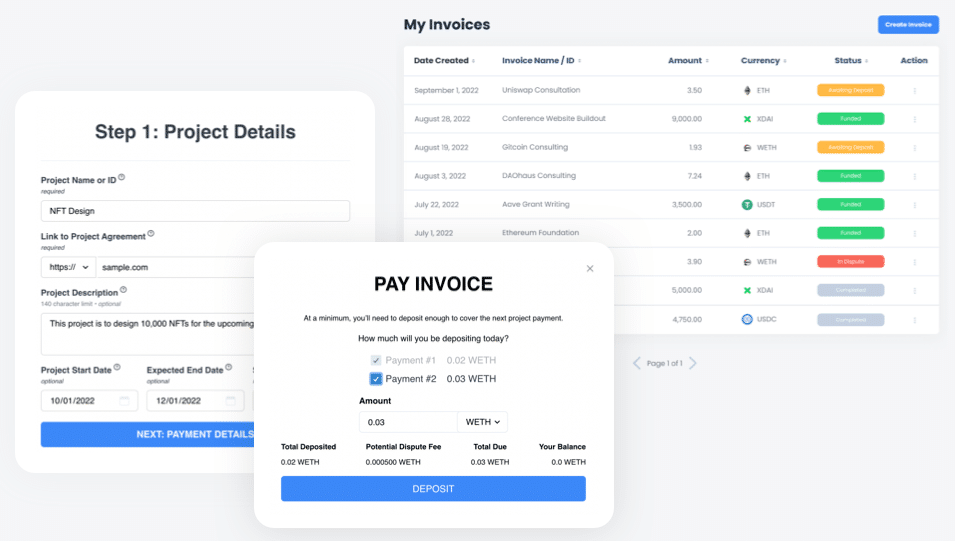The height and width of the screenshot is (541, 955).
Task: Click the three-dot action menu for Uniswap Consultation
Action: click(x=914, y=91)
